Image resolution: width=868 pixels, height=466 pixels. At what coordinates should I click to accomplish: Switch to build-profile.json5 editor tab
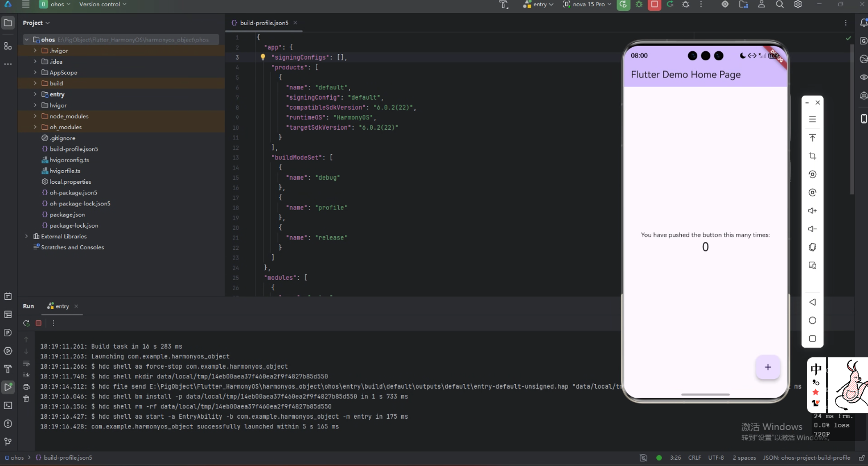coord(264,23)
